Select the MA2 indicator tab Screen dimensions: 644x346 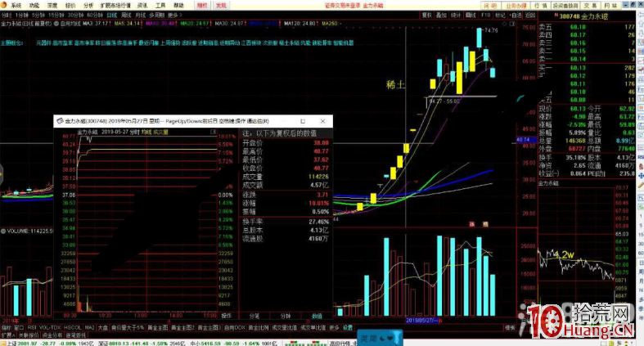(x=89, y=327)
